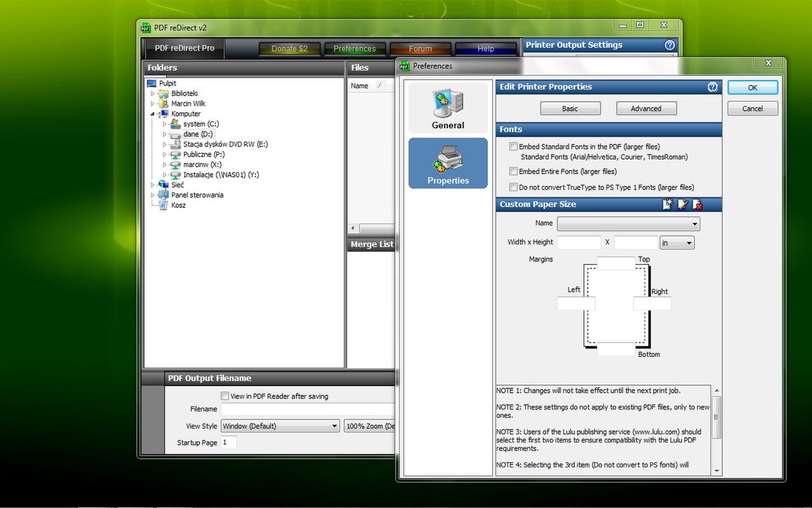Select dane (D:) in the Folders tree
Viewport: 812px width, 508px height.
[198, 134]
